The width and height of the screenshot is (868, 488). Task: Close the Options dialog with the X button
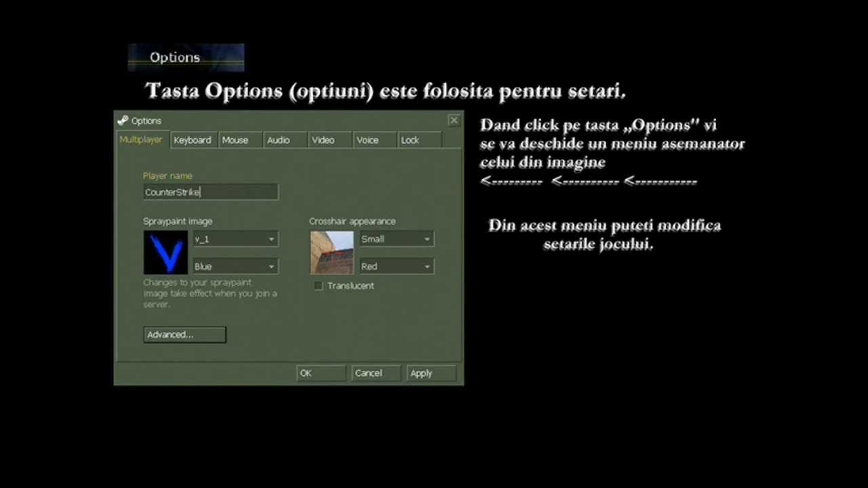(454, 121)
